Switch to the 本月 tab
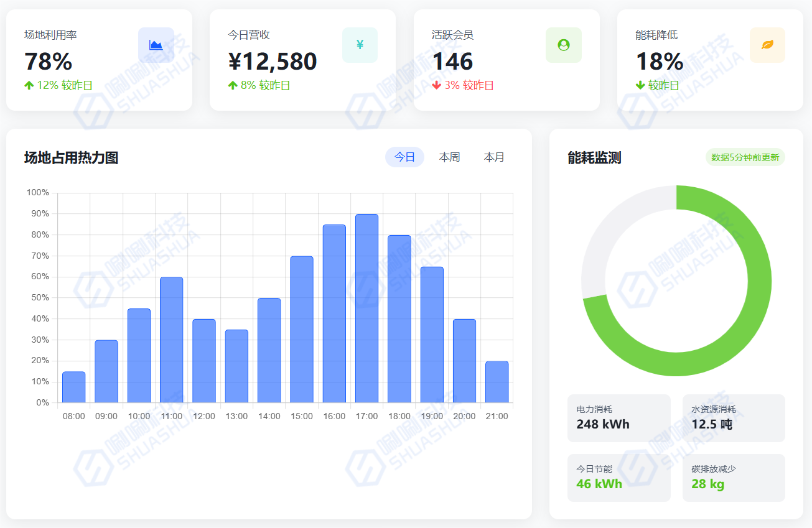 pos(494,157)
